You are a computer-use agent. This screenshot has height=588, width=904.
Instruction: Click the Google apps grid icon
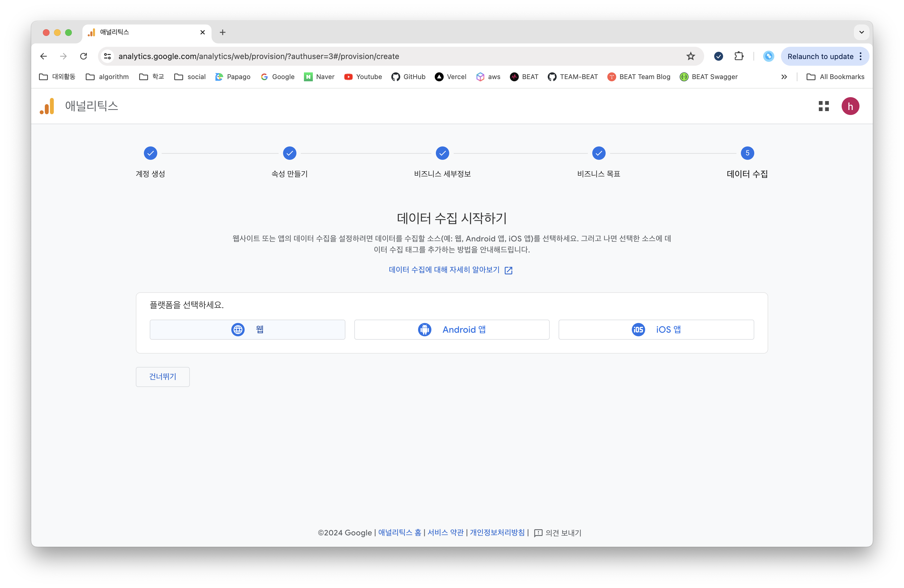(x=824, y=106)
